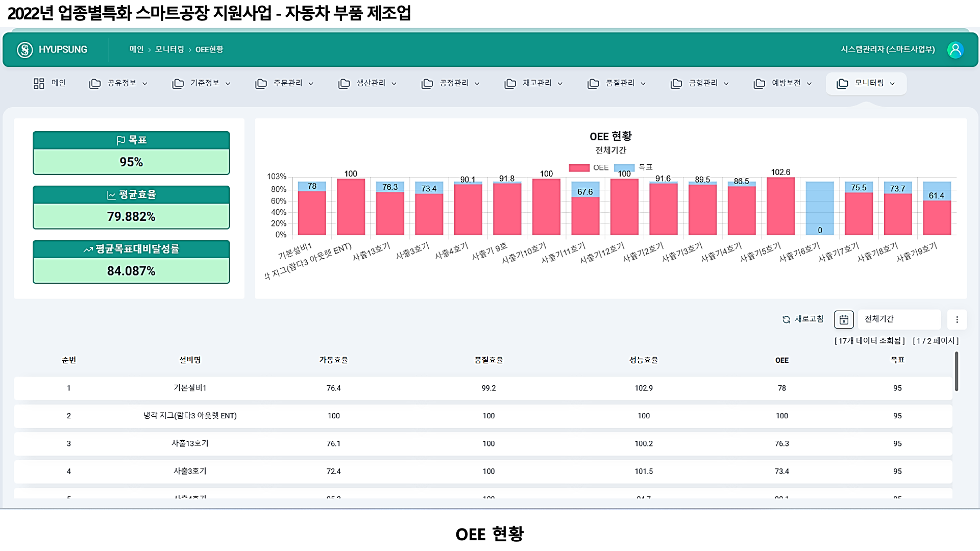Click the 전체기간 period input field
Image resolution: width=980 pixels, height=551 pixels.
(x=898, y=319)
